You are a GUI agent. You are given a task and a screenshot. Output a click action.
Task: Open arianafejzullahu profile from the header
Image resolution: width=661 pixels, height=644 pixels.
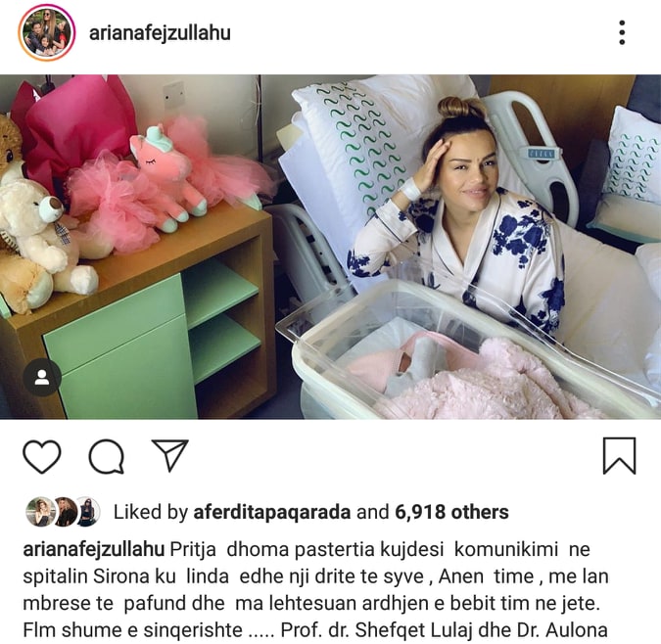(x=160, y=33)
